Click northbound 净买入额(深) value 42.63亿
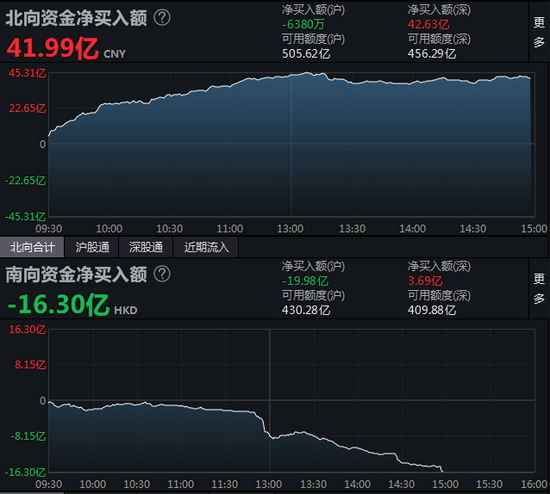 tap(428, 24)
